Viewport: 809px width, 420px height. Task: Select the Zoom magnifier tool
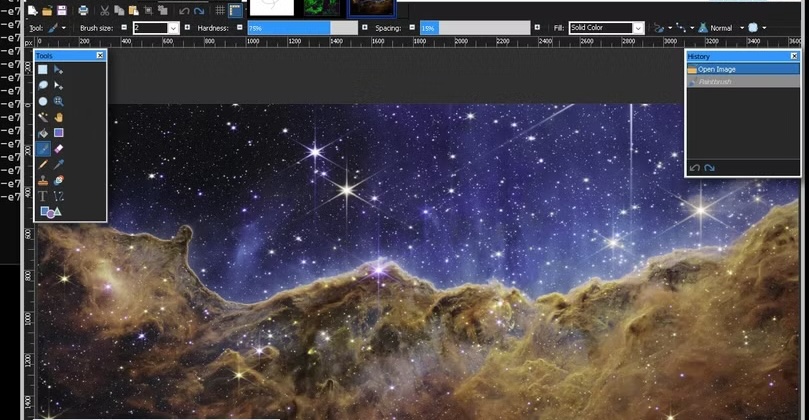(58, 102)
